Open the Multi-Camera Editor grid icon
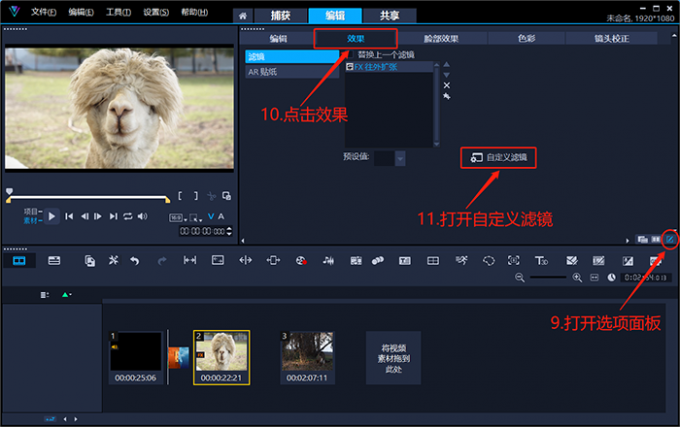680x427 pixels. (433, 261)
